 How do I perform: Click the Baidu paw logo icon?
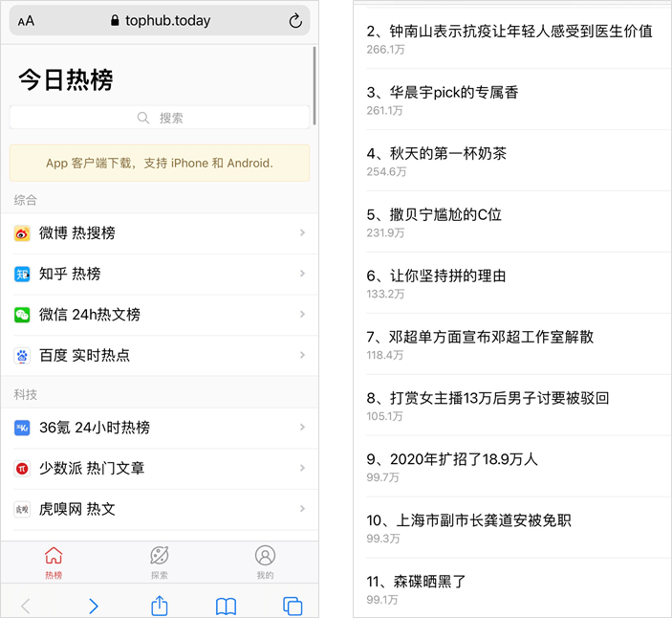click(22, 356)
